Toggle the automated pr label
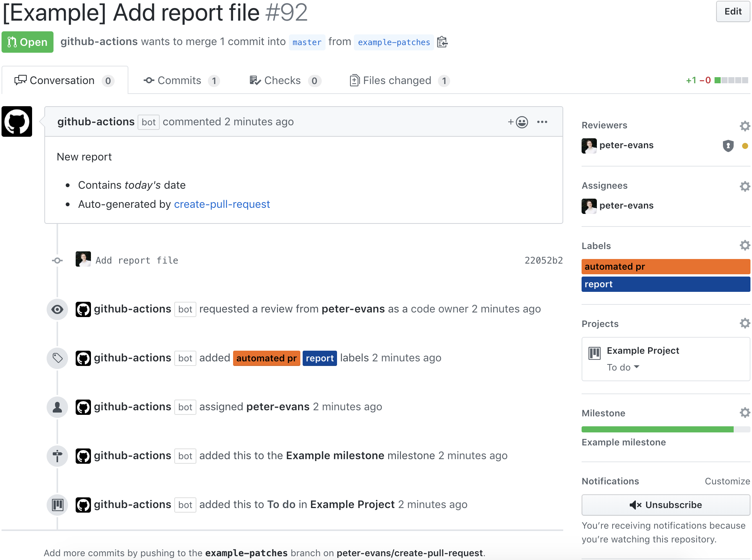Image resolution: width=752 pixels, height=560 pixels. 665,267
